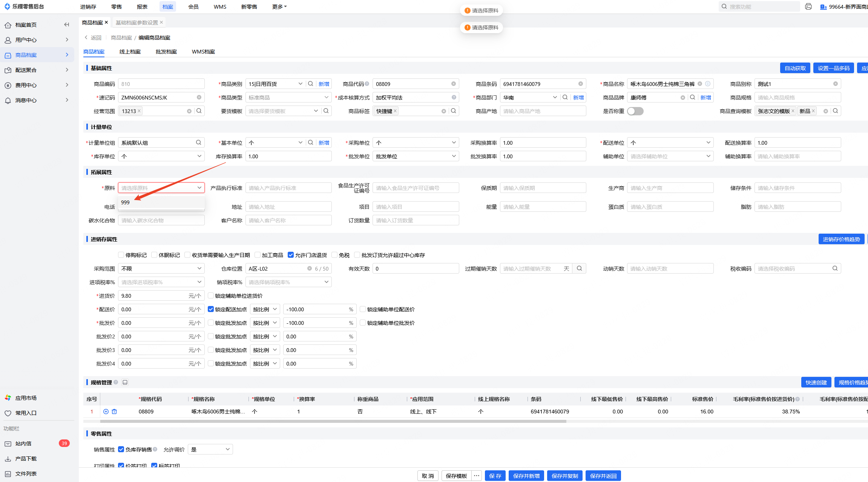
Task: Click the search icon beside 经营范围
Action: point(199,111)
